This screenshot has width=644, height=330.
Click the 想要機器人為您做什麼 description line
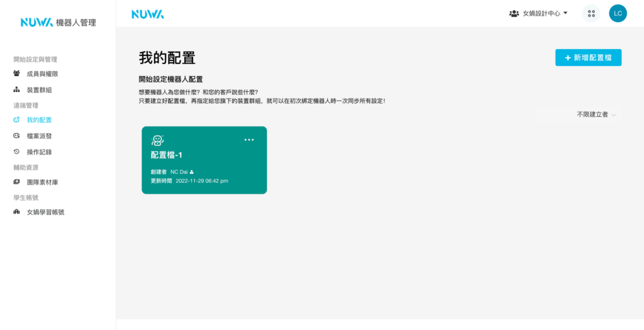click(198, 92)
